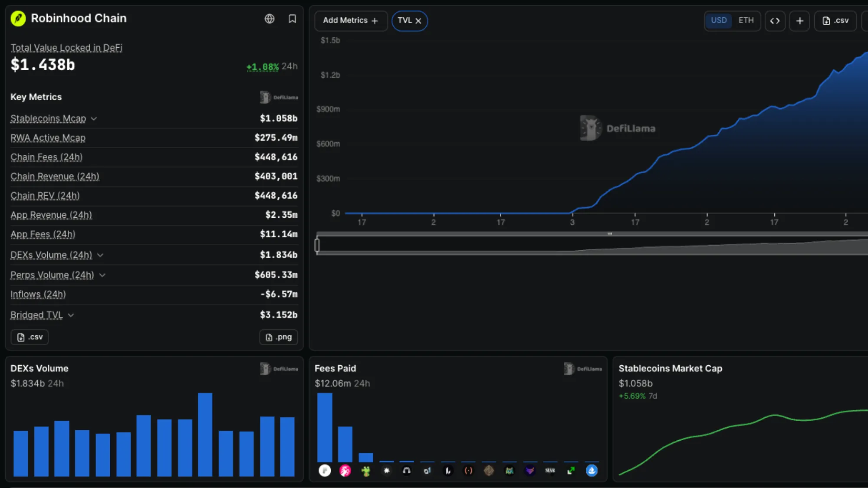Click the -$6.57m Inflows value
The image size is (868, 488).
[279, 295]
